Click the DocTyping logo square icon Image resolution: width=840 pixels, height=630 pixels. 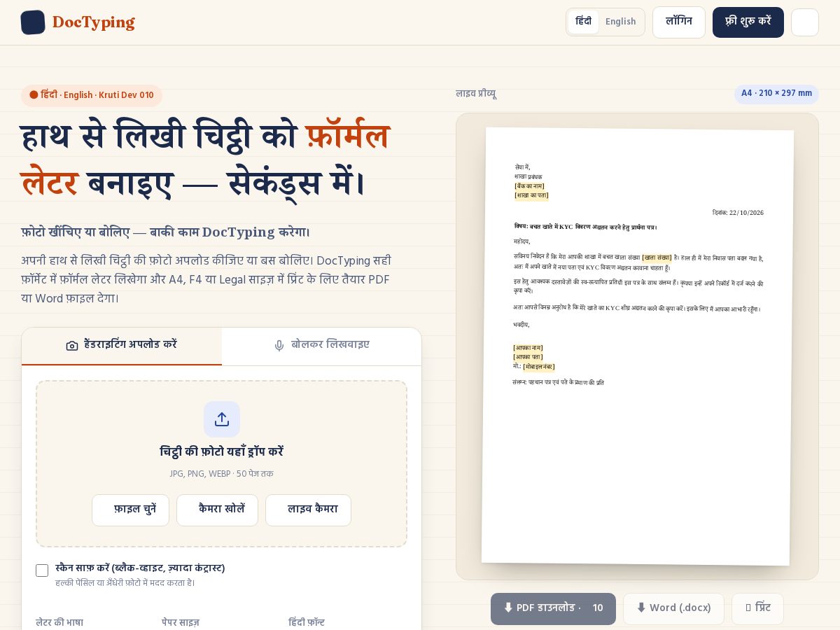pos(33,22)
